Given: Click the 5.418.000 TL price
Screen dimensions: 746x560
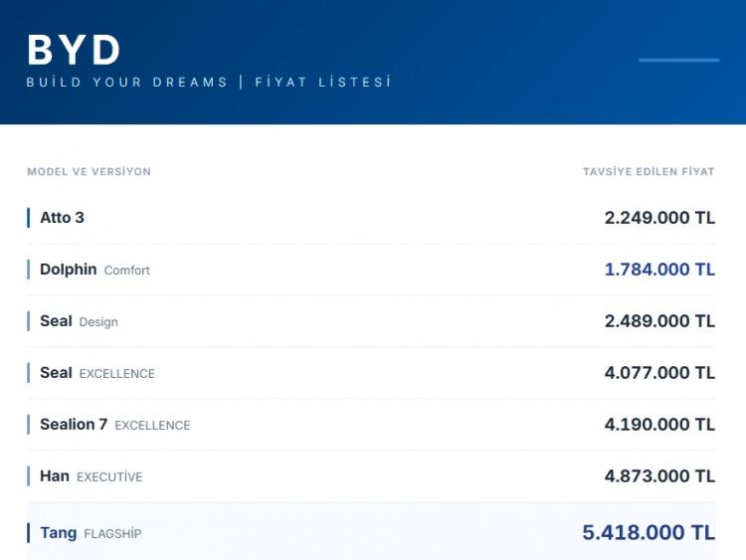Looking at the screenshot, I should click(649, 533).
